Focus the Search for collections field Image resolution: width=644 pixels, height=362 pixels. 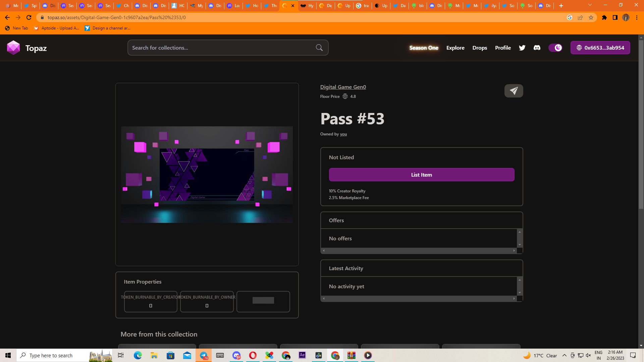click(x=221, y=48)
